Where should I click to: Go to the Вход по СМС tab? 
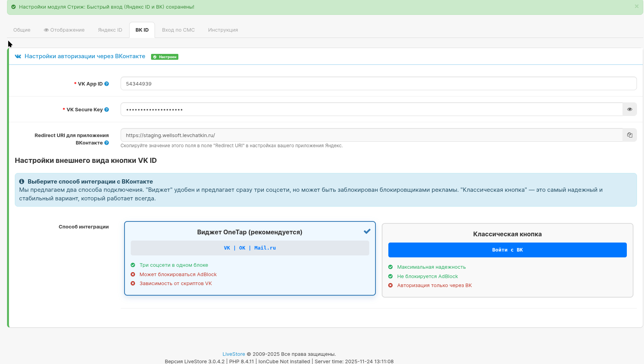pos(178,30)
